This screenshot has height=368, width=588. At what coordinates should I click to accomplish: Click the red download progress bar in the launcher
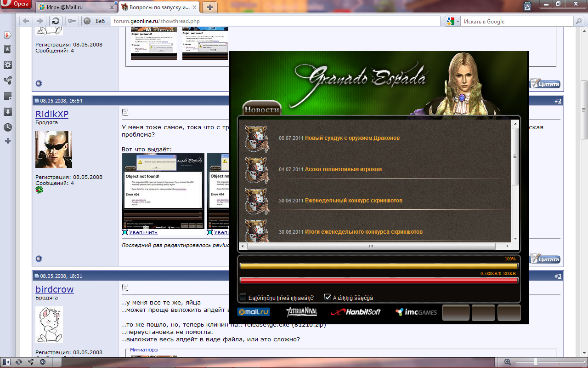pos(379,280)
